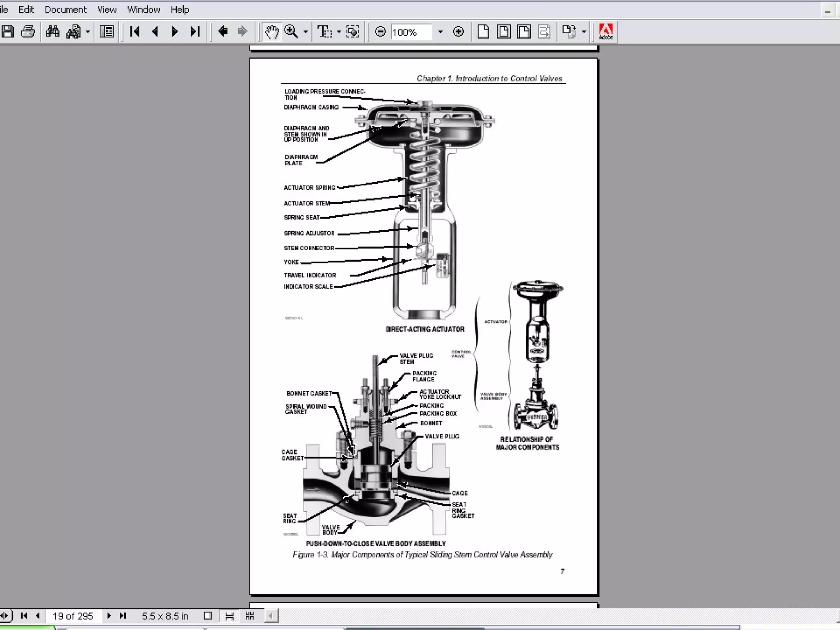840x630 pixels.
Task: Open Find with the binoculars icon
Action: click(52, 32)
